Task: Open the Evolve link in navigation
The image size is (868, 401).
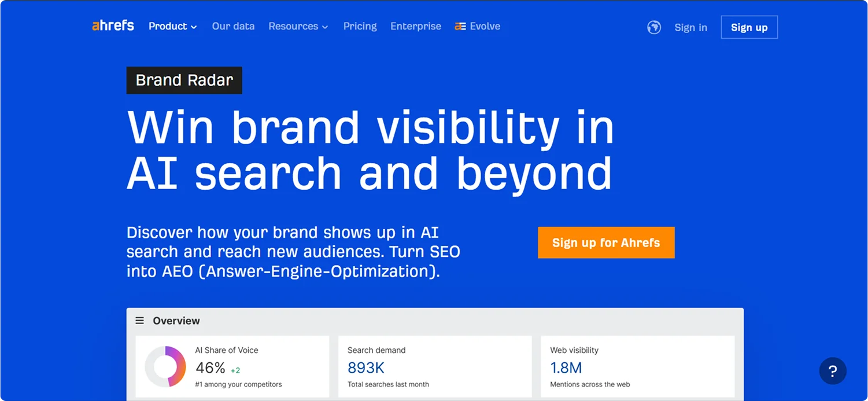Action: click(478, 27)
